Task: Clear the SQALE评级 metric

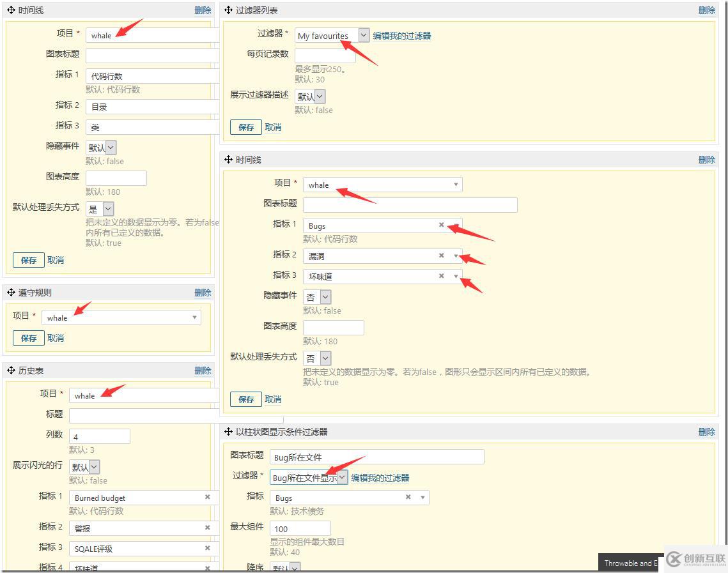Action: point(208,548)
